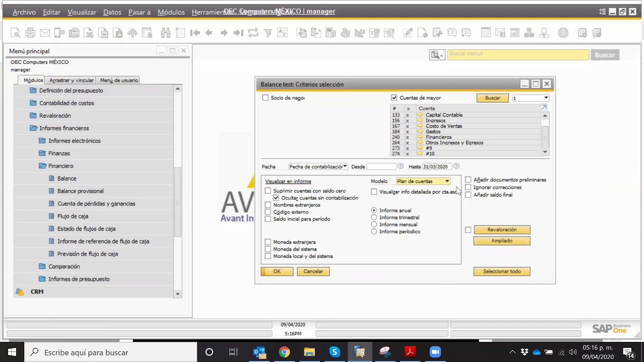Open Archivo menu

pyautogui.click(x=24, y=12)
